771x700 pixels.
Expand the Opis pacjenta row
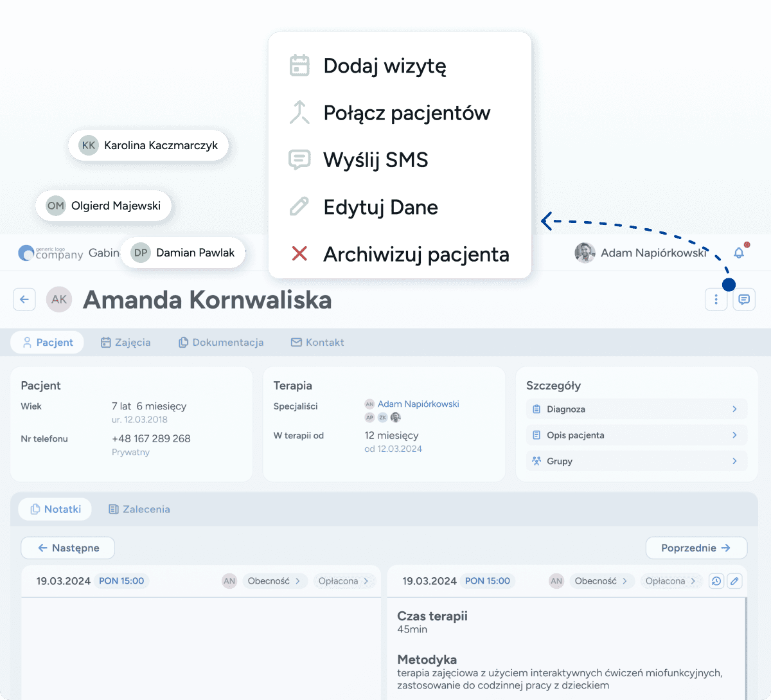(x=636, y=435)
